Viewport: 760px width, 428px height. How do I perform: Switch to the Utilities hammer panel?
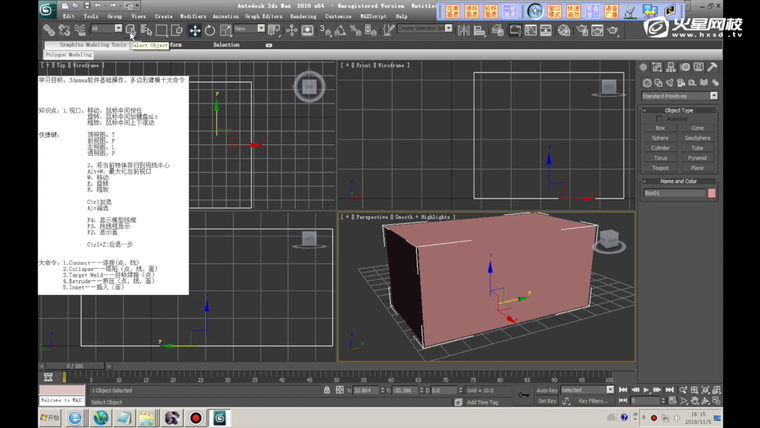pyautogui.click(x=712, y=67)
